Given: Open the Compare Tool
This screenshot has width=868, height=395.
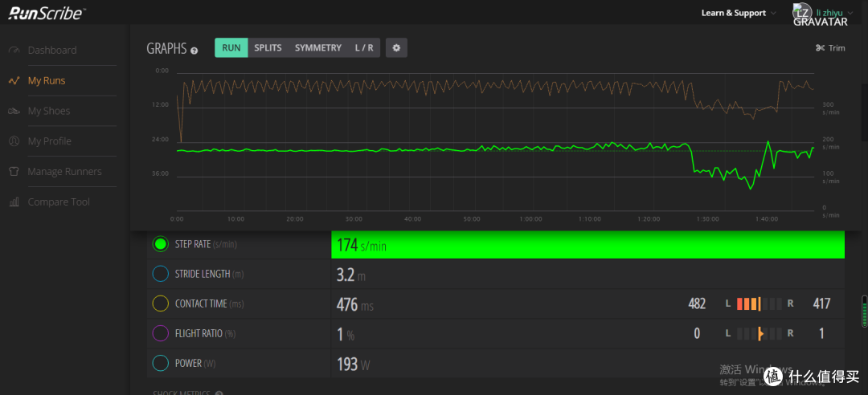Looking at the screenshot, I should 59,202.
